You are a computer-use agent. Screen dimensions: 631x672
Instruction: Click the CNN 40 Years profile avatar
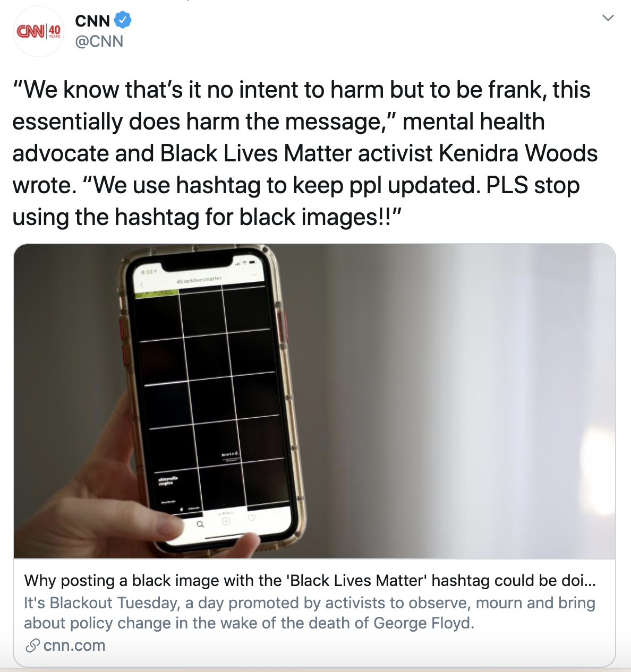38,32
